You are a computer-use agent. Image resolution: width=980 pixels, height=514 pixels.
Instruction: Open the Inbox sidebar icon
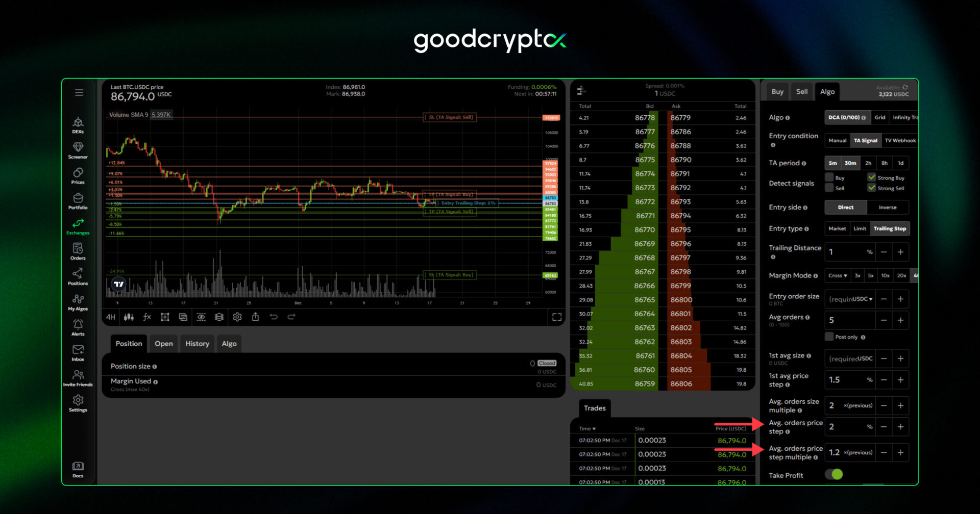[x=78, y=352]
